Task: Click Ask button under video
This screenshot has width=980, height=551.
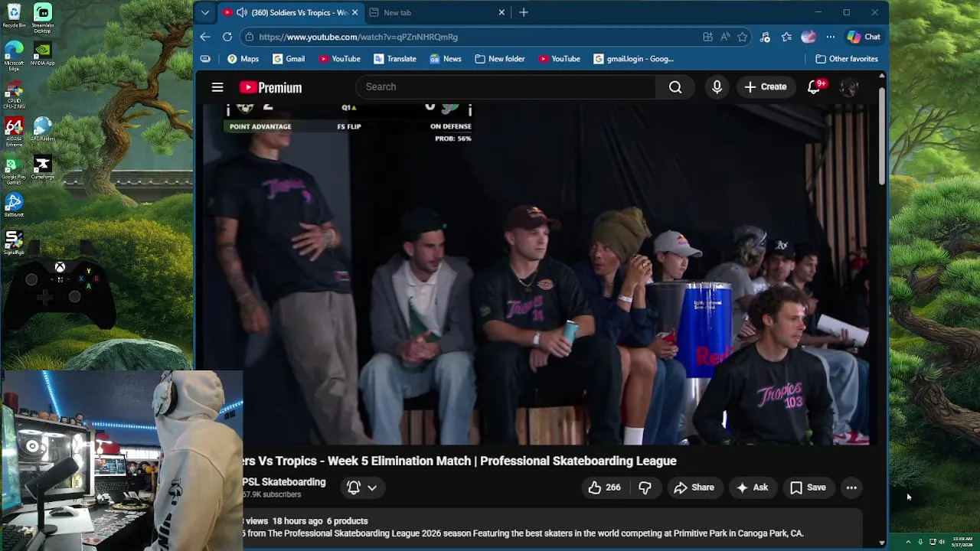Action: point(752,487)
